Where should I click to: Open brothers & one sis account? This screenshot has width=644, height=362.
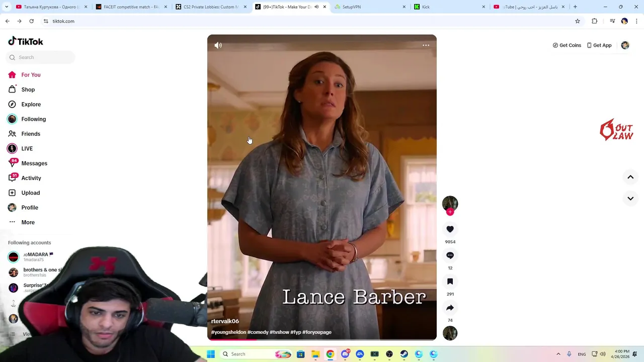[x=35, y=273]
